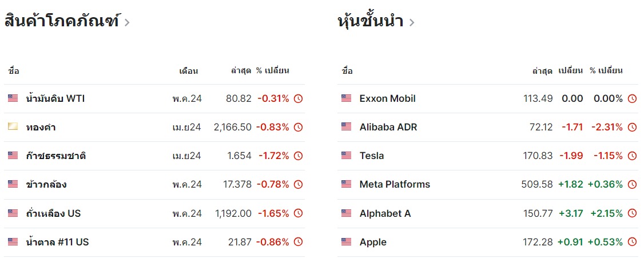This screenshot has width=644, height=258.
Task: Click the clock icon beside Tesla's percent change
Action: coord(632,156)
